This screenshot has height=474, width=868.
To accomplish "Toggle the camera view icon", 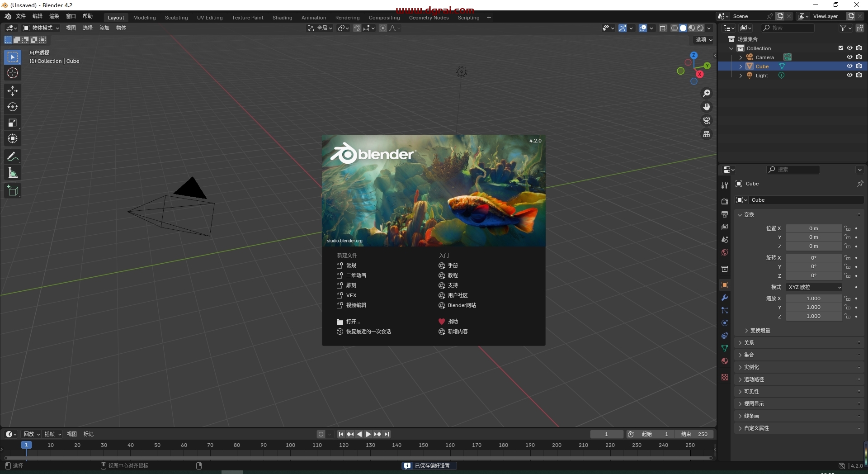I will coord(707,120).
